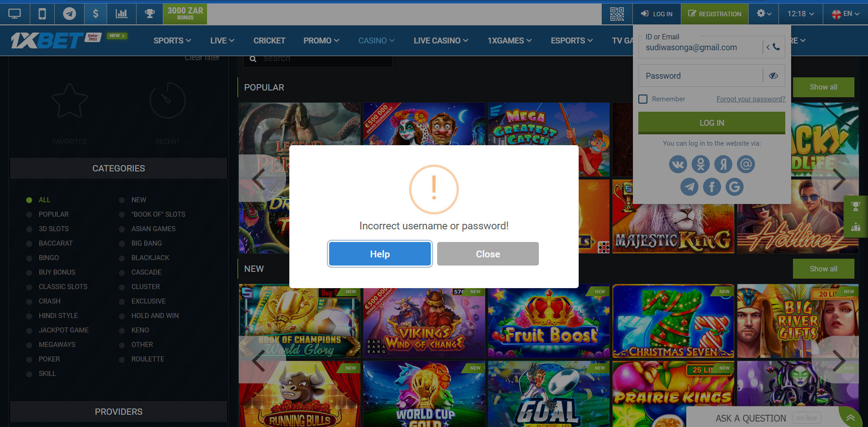Log in via Mail.ru @ icon
868x427 pixels.
746,164
